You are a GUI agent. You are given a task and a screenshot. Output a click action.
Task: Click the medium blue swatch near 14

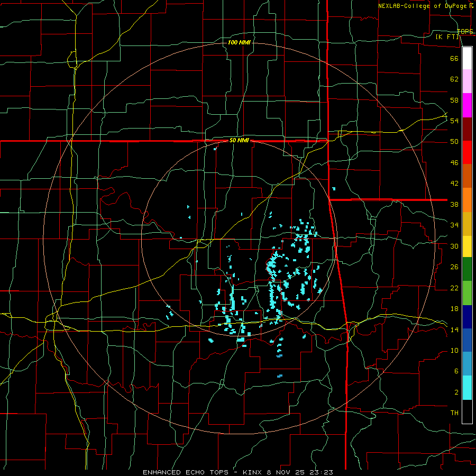[x=467, y=340]
